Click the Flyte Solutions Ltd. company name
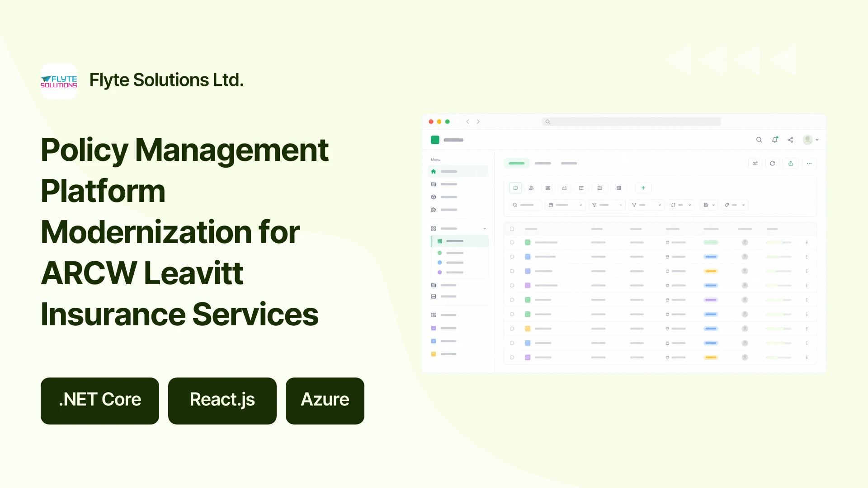Image resolution: width=868 pixels, height=488 pixels. coord(166,80)
